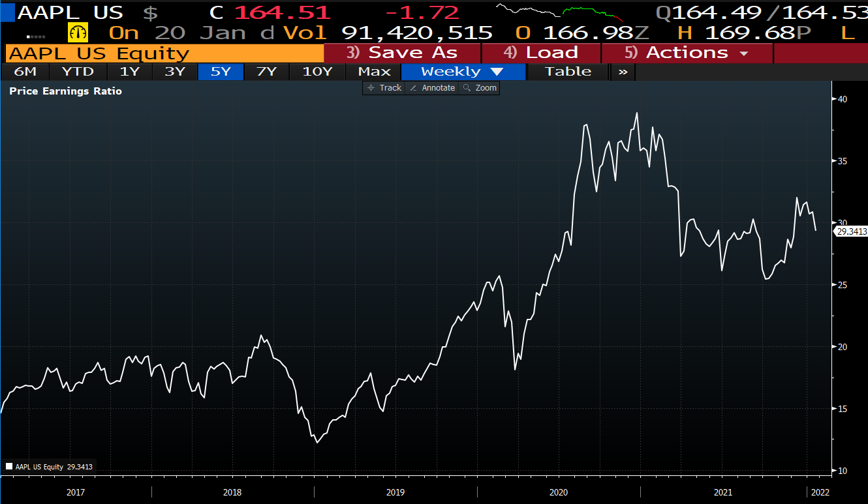Select the 6M time range tab
Viewport: 868px width, 504px height.
point(25,72)
